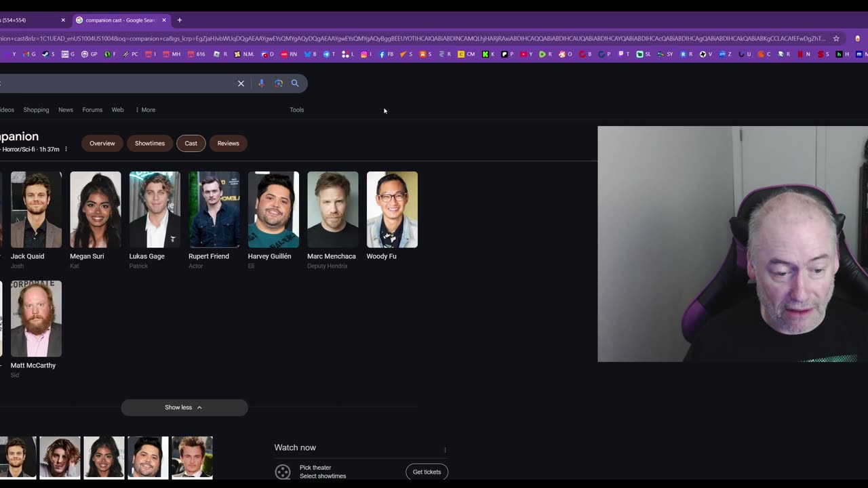
Task: Click the Select showtimes text
Action: 323,476
